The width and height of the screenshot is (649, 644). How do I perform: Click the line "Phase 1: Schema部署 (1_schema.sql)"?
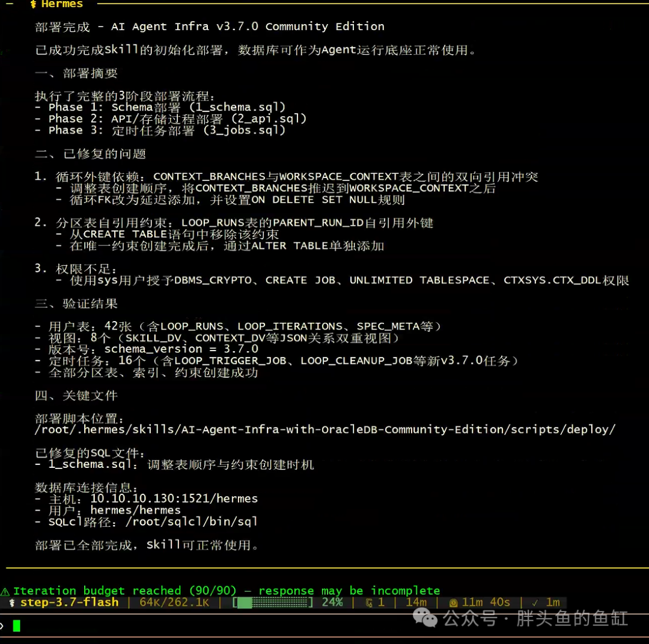point(160,107)
